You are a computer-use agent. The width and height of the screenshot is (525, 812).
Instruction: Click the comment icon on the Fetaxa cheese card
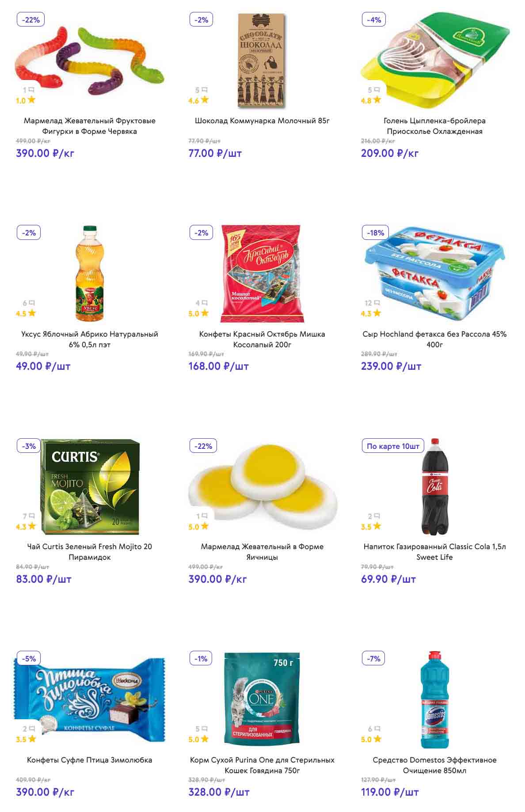pos(377,303)
